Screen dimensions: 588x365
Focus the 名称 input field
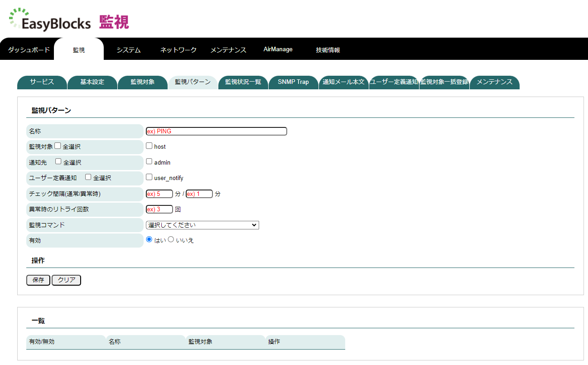(217, 131)
